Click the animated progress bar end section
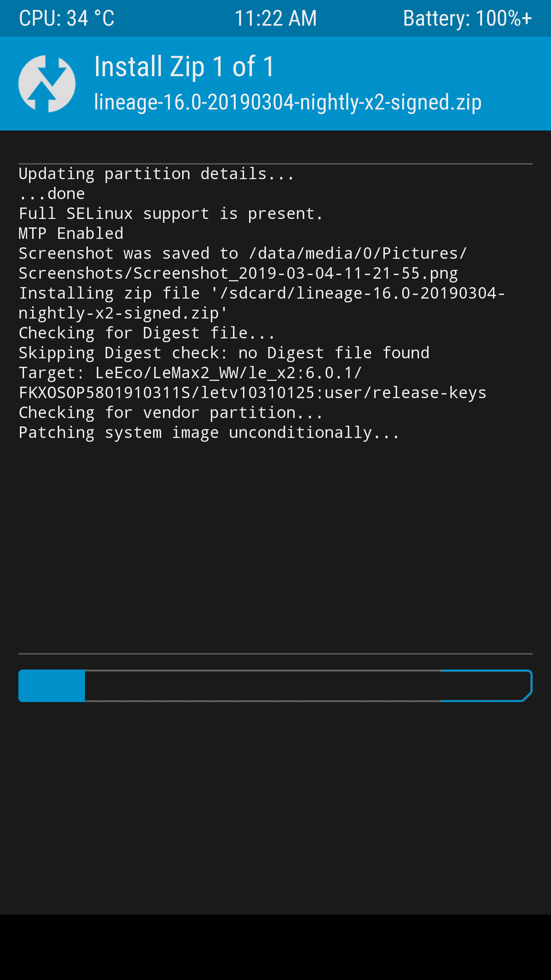This screenshot has width=551, height=980. pyautogui.click(x=486, y=686)
